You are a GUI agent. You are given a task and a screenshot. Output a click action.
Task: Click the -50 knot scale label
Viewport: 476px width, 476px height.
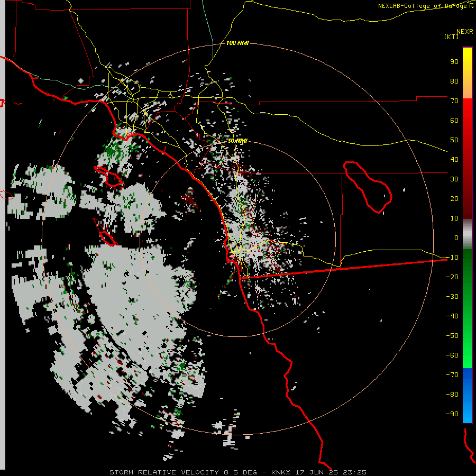452,335
